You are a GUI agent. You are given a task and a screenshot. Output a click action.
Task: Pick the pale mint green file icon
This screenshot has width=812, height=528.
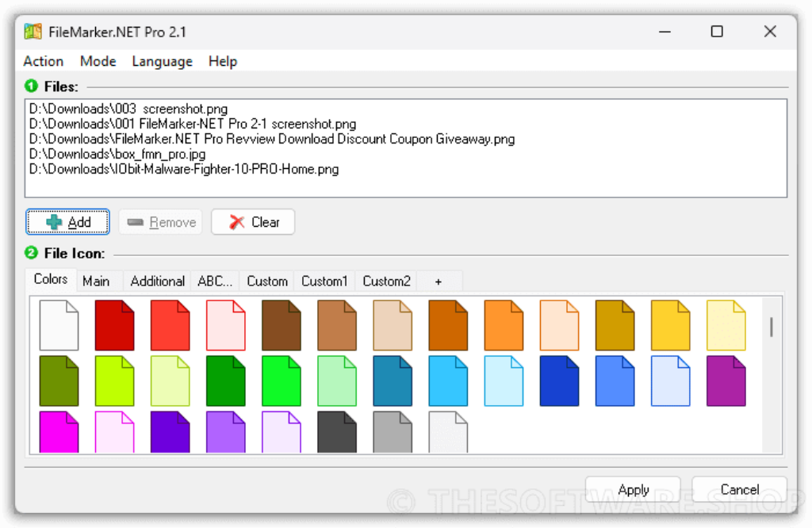[x=337, y=381]
